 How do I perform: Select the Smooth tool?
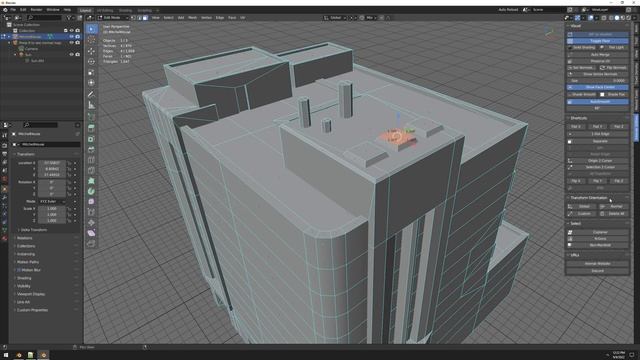[x=91, y=202]
